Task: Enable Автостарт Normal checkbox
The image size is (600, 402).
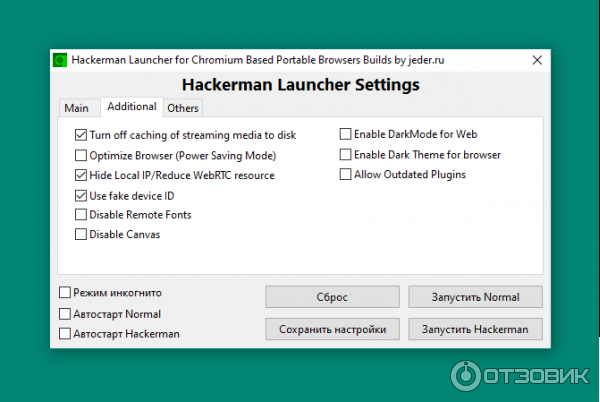Action: [x=65, y=314]
